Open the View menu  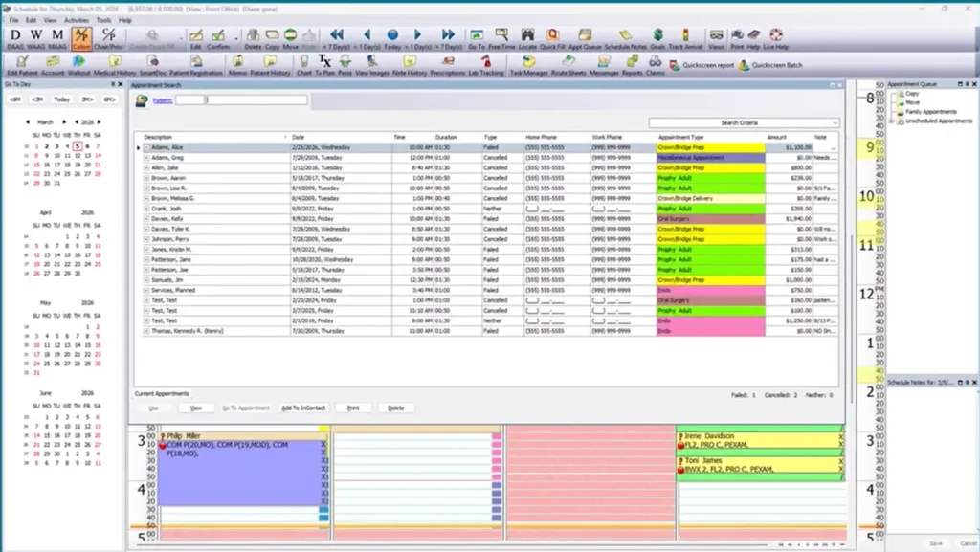coord(50,20)
